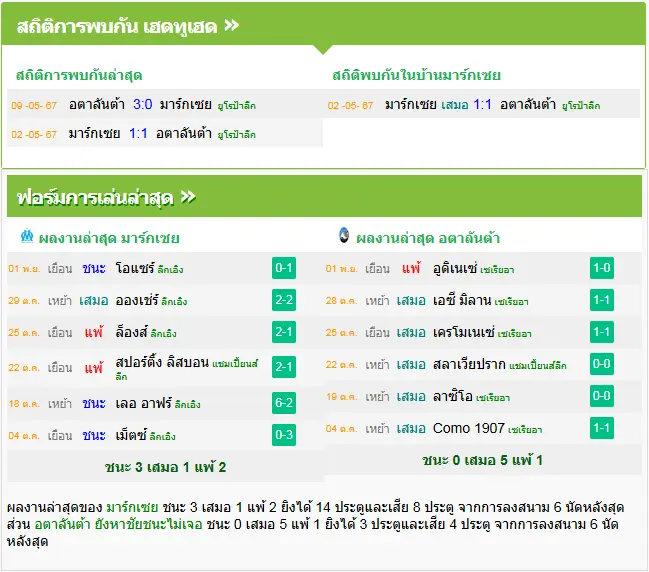Image resolution: width=649 pixels, height=572 pixels.
Task: Click the ผลงานล่าสุด อตาลันต้า heading
Action: (428, 238)
